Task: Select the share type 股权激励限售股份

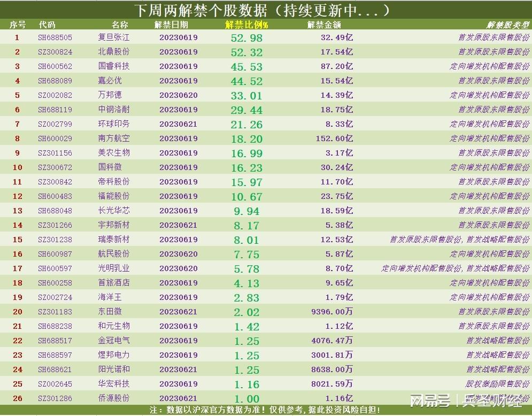Action: [497, 384]
